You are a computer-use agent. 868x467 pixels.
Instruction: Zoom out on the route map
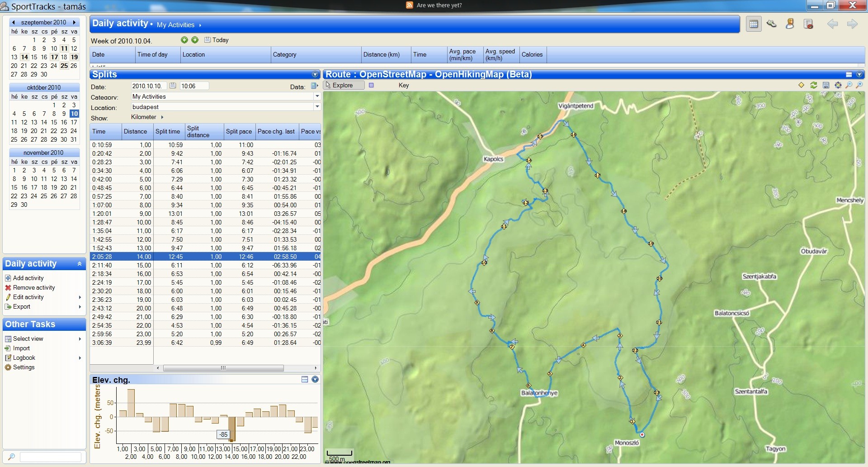(x=849, y=85)
